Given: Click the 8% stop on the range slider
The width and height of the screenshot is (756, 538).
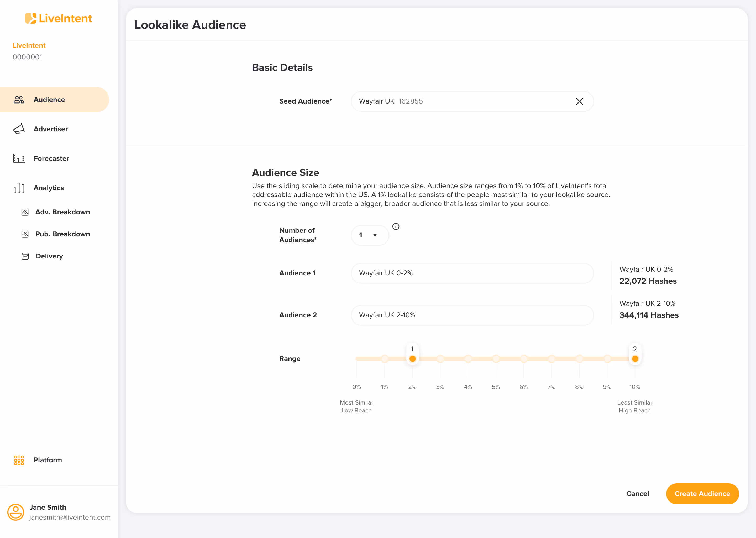Looking at the screenshot, I should point(579,359).
